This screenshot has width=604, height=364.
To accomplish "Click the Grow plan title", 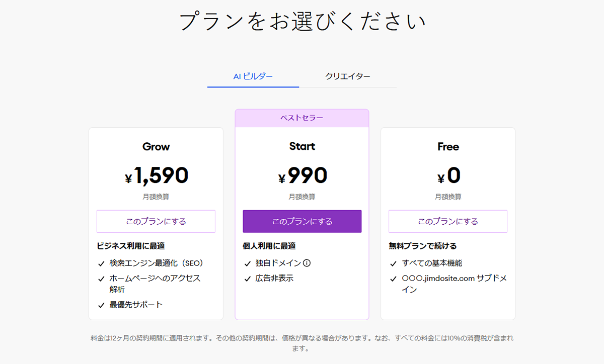I will (156, 147).
